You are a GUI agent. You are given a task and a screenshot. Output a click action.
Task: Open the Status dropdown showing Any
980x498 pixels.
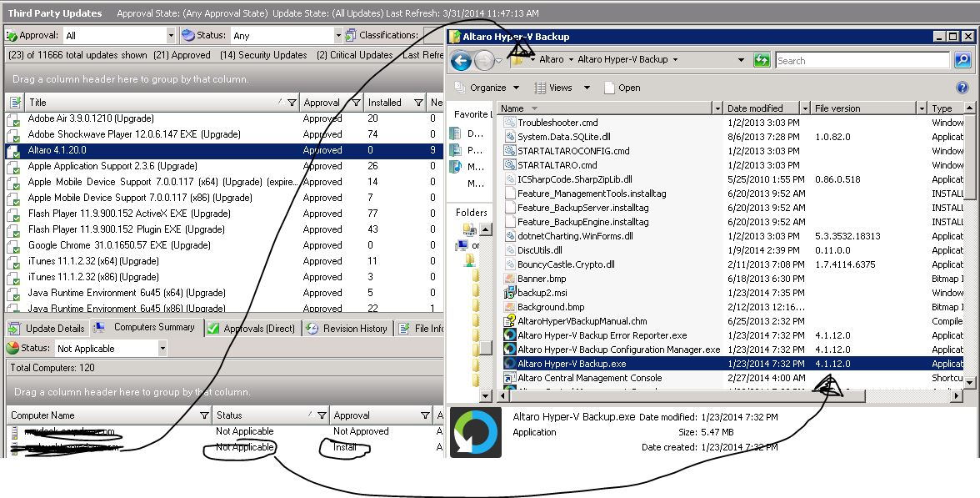coord(337,36)
